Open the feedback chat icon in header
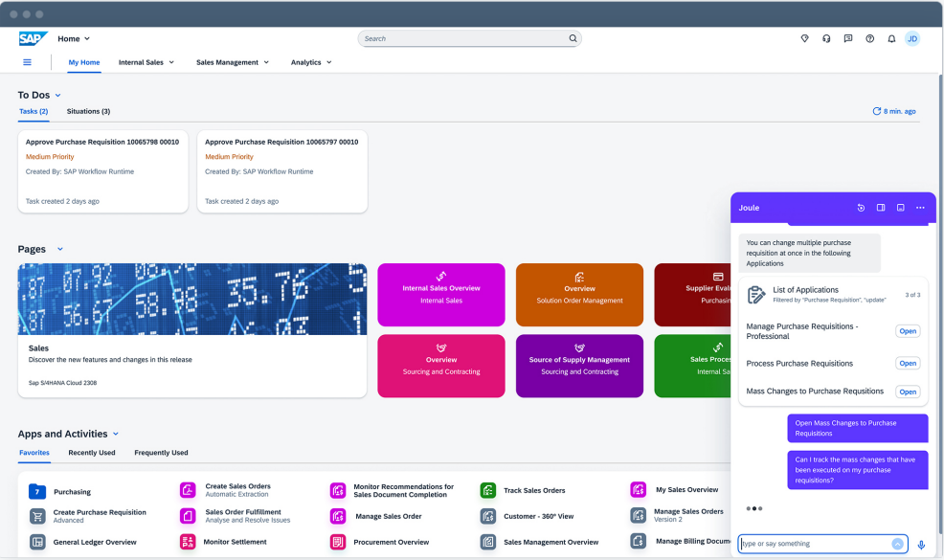The image size is (944, 560). click(x=848, y=39)
